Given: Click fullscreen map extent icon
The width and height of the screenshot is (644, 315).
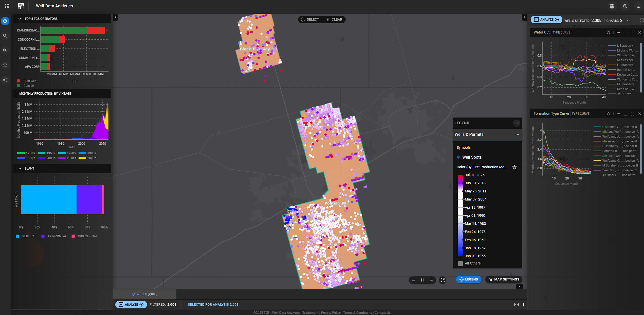Looking at the screenshot, I should coord(443,280).
